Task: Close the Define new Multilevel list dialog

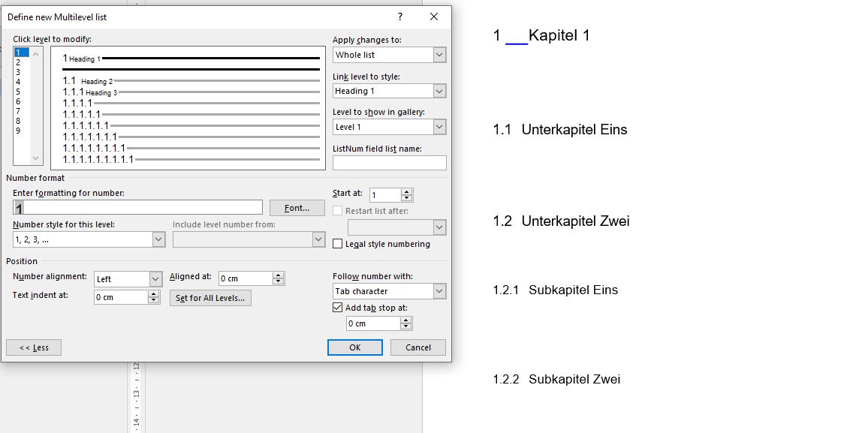Action: (434, 17)
